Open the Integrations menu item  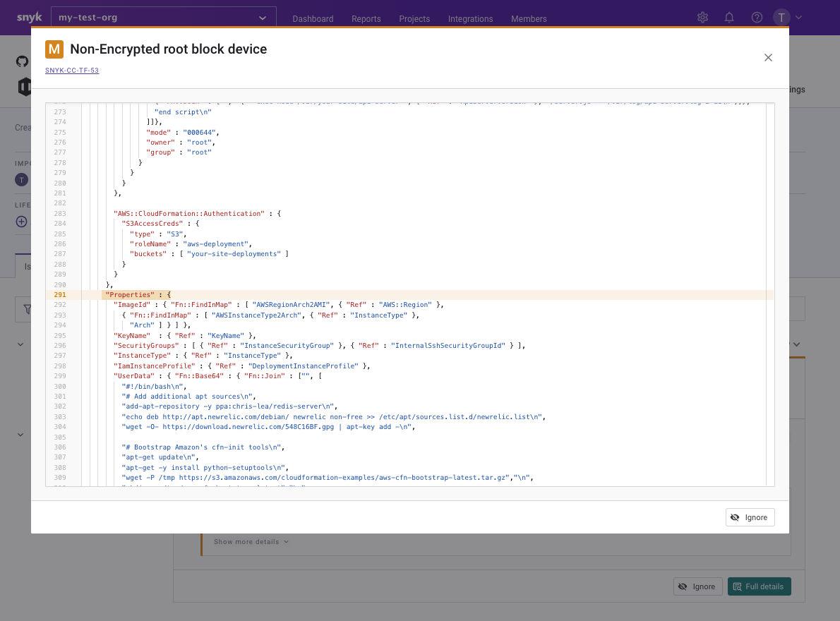coord(470,19)
